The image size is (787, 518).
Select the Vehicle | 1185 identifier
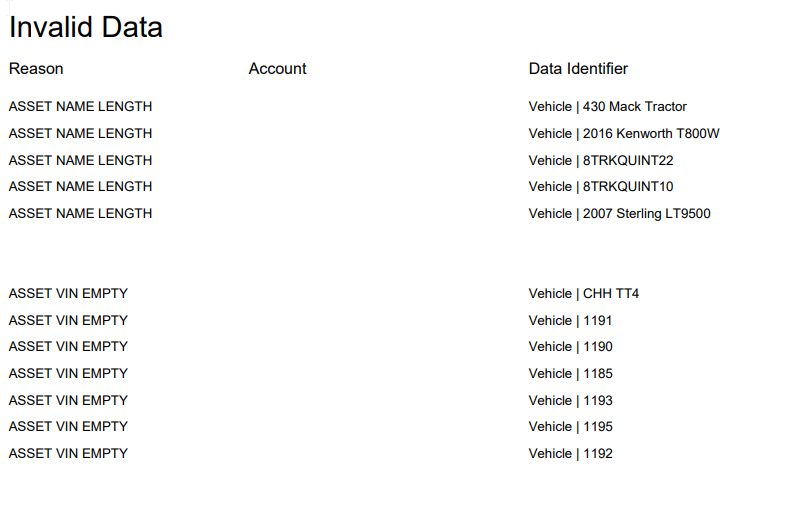pos(571,374)
